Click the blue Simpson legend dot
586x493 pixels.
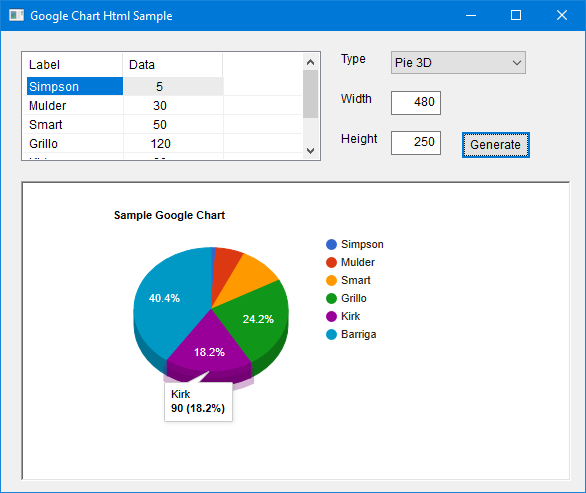[x=331, y=244]
